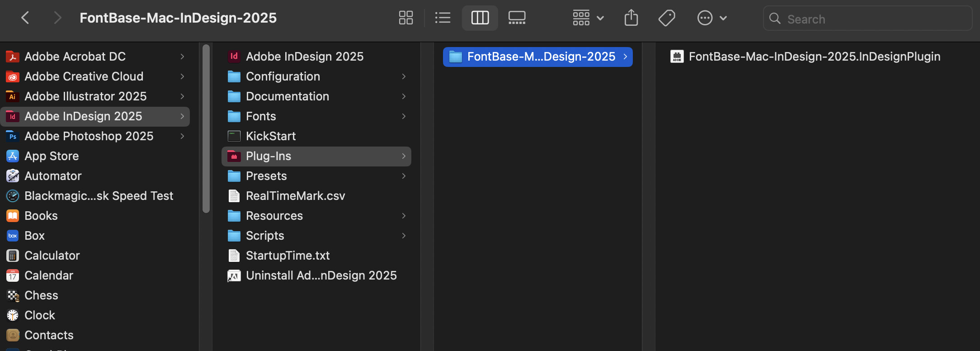Click the Clock app icon

[x=13, y=315]
